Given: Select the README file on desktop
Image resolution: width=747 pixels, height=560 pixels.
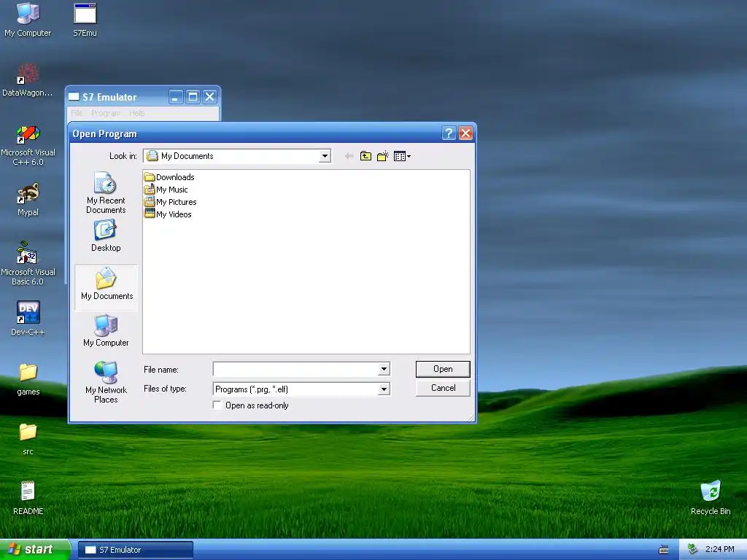Looking at the screenshot, I should coord(28,498).
